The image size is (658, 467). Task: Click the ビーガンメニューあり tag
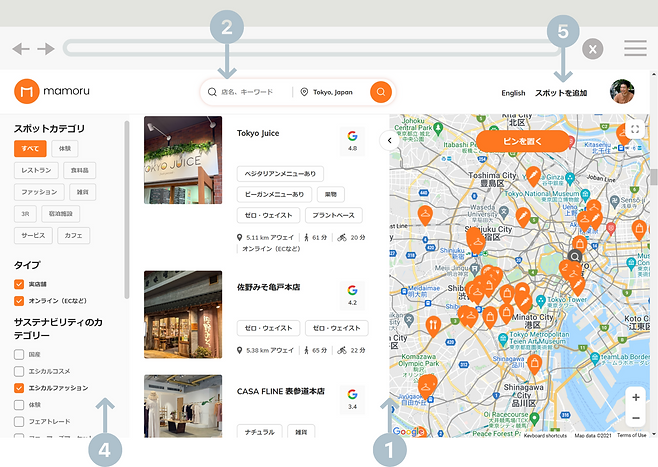point(274,194)
